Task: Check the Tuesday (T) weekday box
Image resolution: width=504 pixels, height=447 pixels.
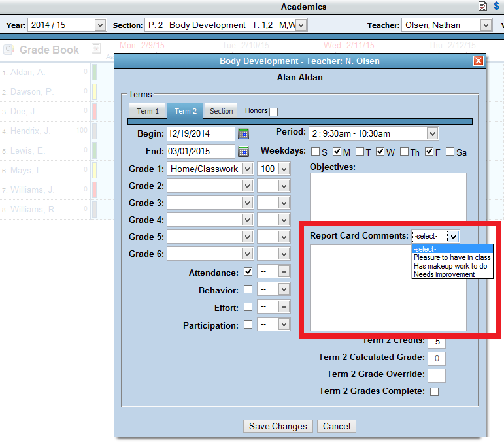Action: point(360,152)
